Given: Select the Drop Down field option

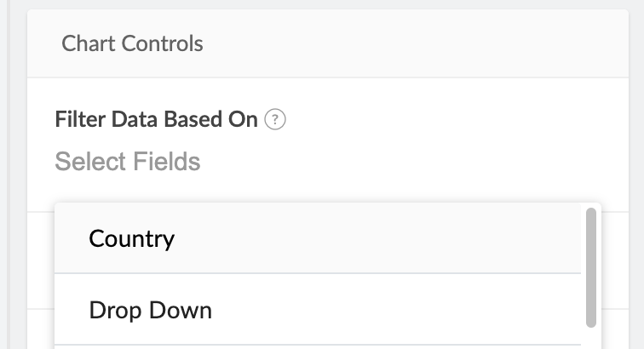Looking at the screenshot, I should [x=150, y=311].
